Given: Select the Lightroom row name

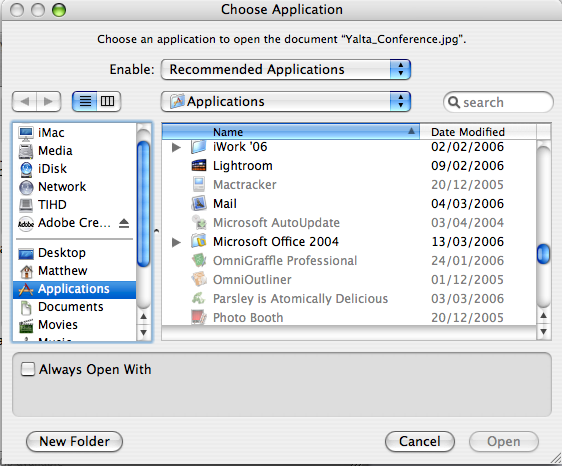Looking at the screenshot, I should (x=243, y=166).
